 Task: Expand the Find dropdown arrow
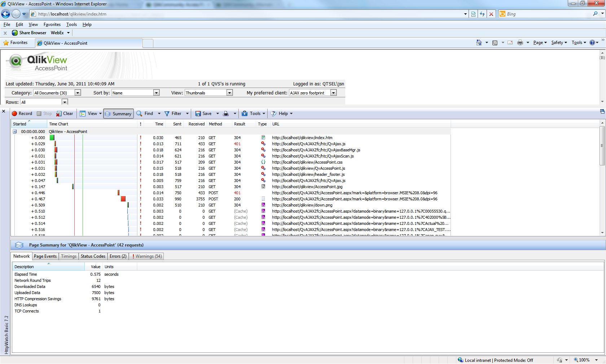(159, 114)
